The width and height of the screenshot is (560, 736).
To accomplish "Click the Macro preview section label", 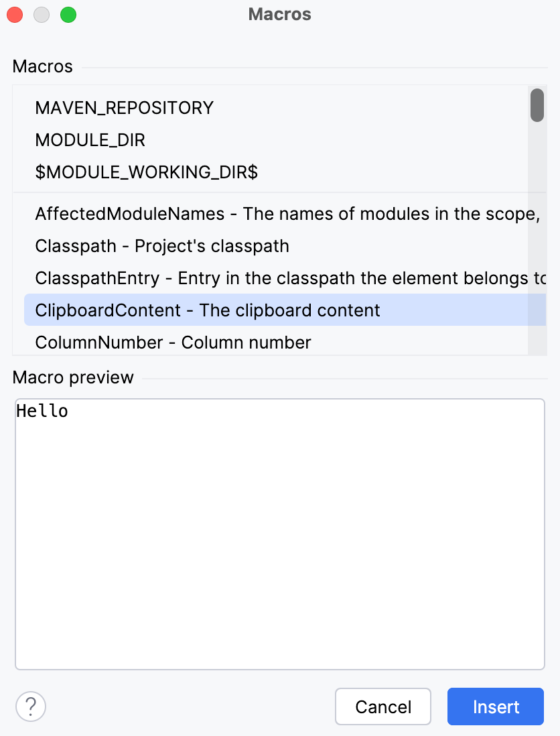I will click(x=72, y=377).
